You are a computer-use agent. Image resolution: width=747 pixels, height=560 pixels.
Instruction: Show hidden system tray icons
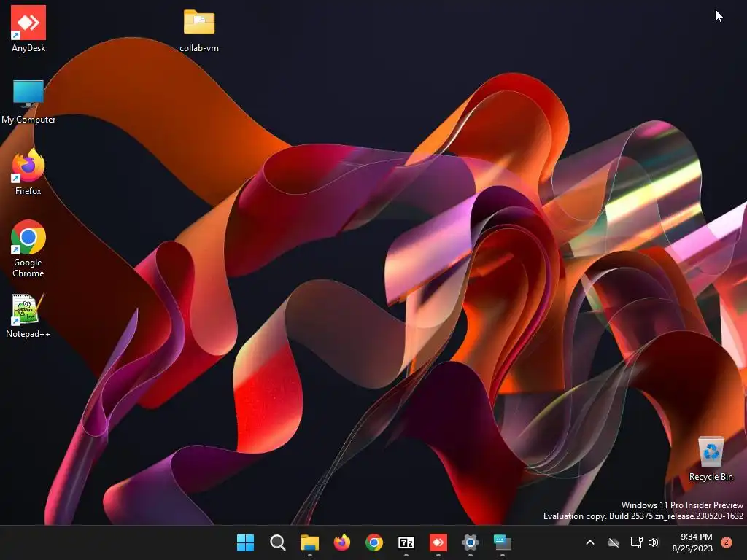[589, 542]
